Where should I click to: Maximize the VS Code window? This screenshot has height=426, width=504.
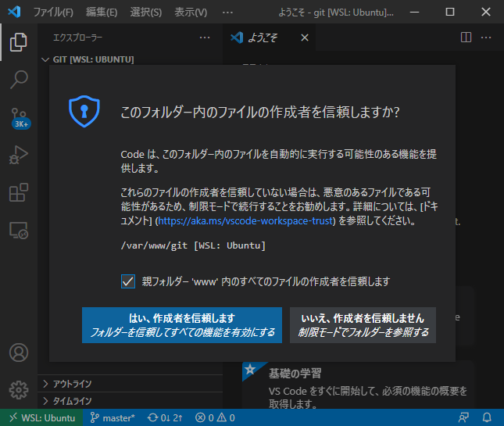tap(450, 12)
